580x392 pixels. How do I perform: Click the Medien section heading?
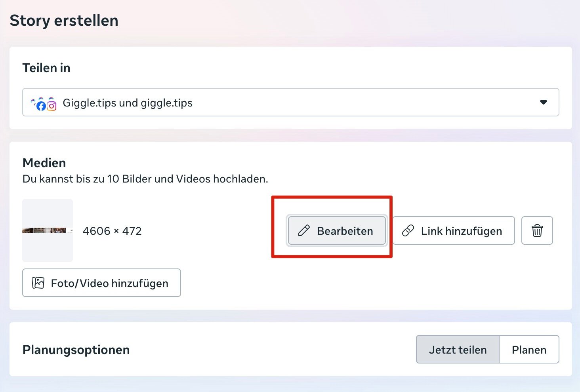click(x=44, y=163)
